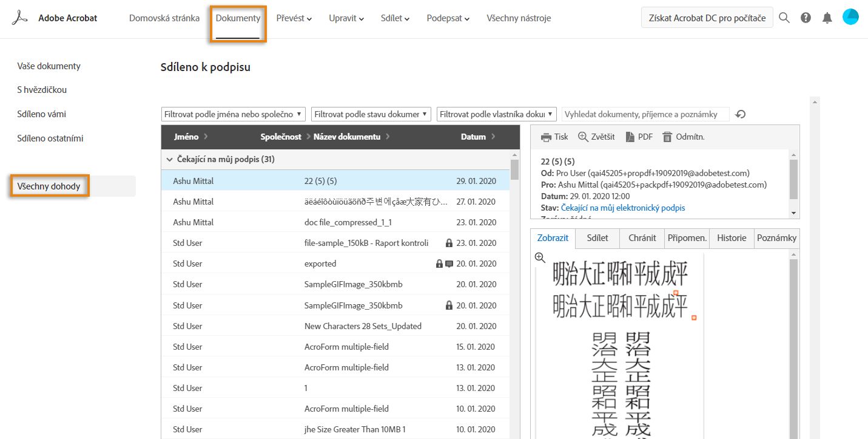Expand the Převést menu
Image resolution: width=868 pixels, height=439 pixels.
pos(294,18)
